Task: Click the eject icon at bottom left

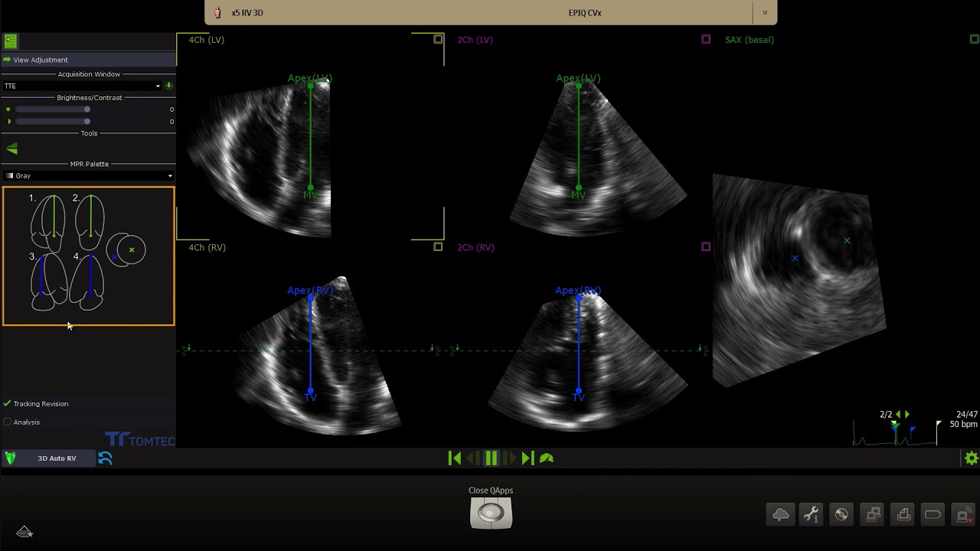Action: click(24, 531)
